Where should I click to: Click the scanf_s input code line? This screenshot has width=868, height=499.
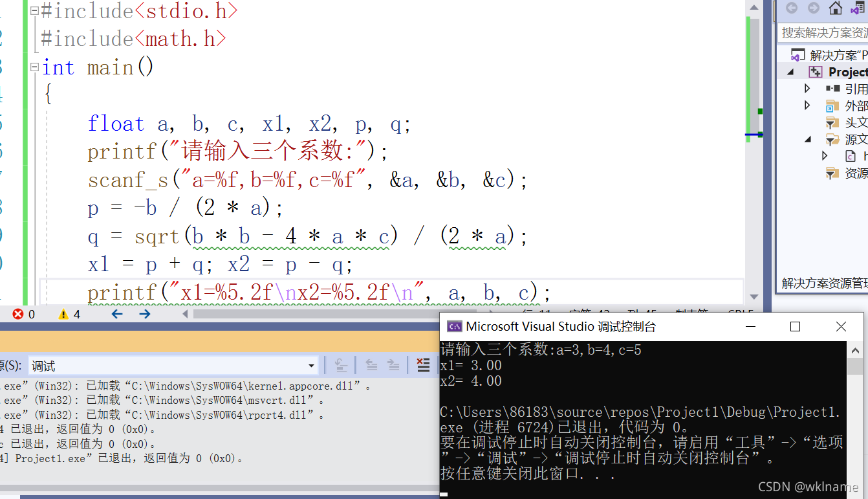coord(308,180)
